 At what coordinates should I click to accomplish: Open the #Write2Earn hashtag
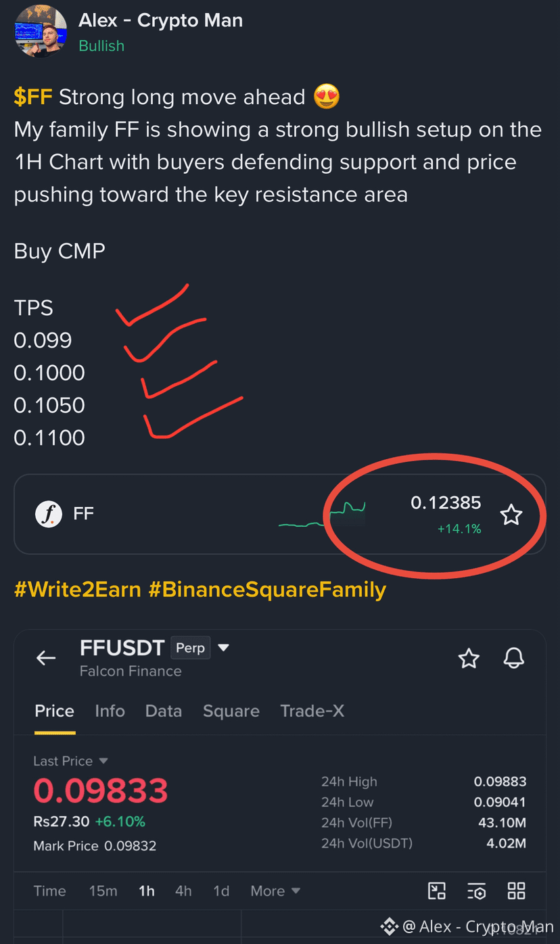[78, 590]
